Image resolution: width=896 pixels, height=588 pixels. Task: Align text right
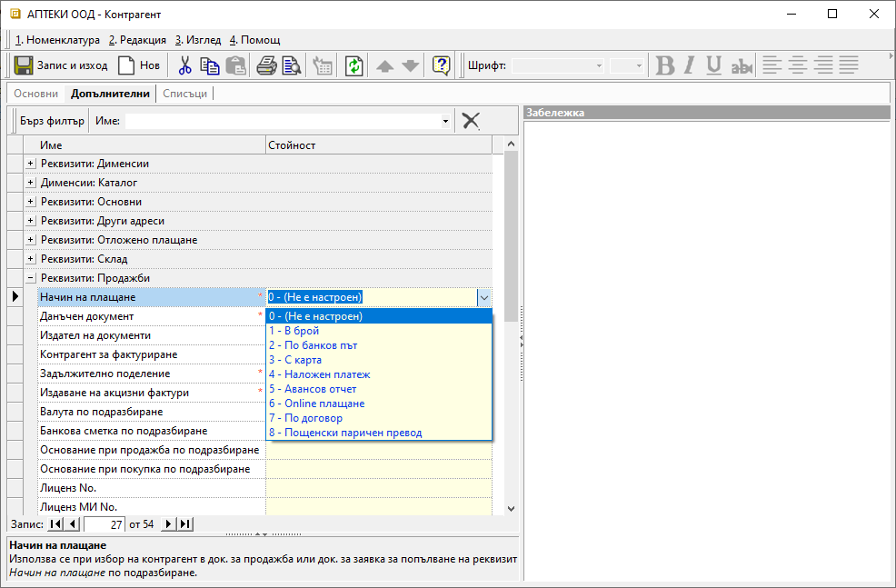(823, 65)
